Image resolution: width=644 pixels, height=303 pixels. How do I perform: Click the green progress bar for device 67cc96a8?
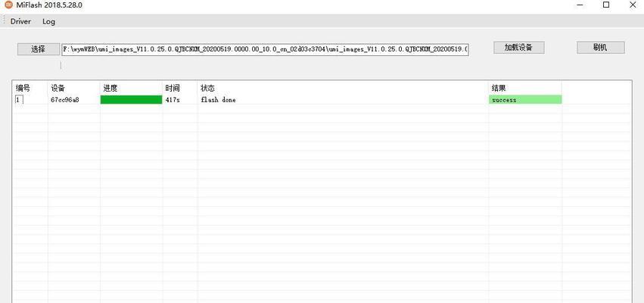tap(132, 99)
